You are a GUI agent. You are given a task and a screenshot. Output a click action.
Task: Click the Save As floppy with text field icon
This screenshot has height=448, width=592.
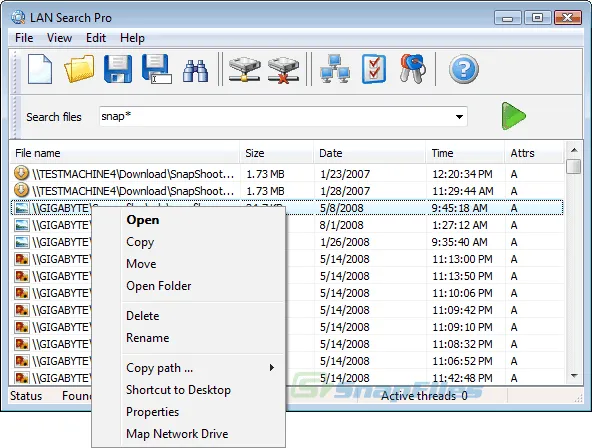156,69
